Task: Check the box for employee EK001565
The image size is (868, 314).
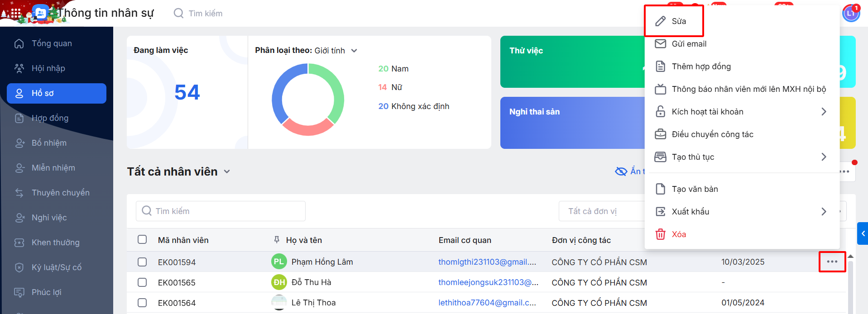Action: [142, 282]
